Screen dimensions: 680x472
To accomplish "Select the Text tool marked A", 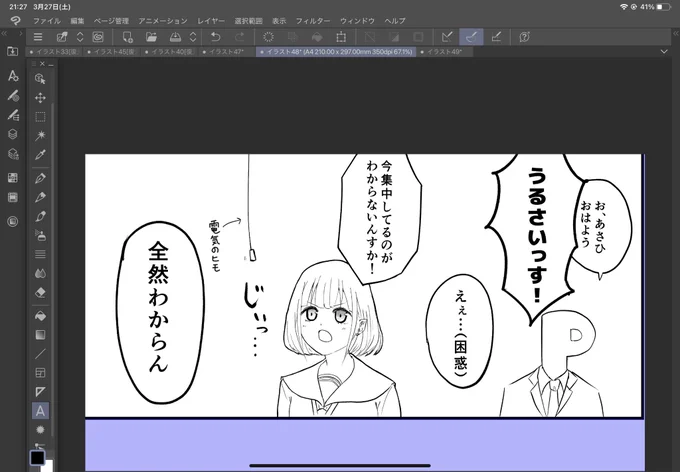I will click(40, 410).
